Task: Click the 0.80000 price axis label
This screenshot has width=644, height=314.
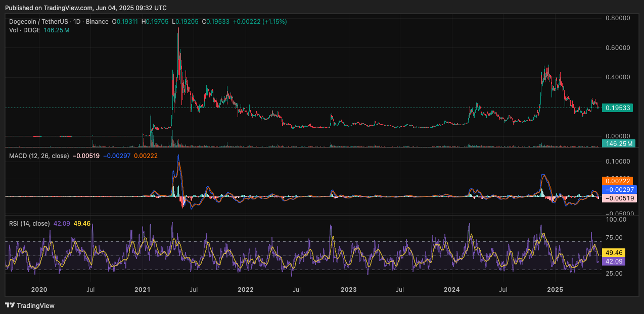Action: (618, 18)
